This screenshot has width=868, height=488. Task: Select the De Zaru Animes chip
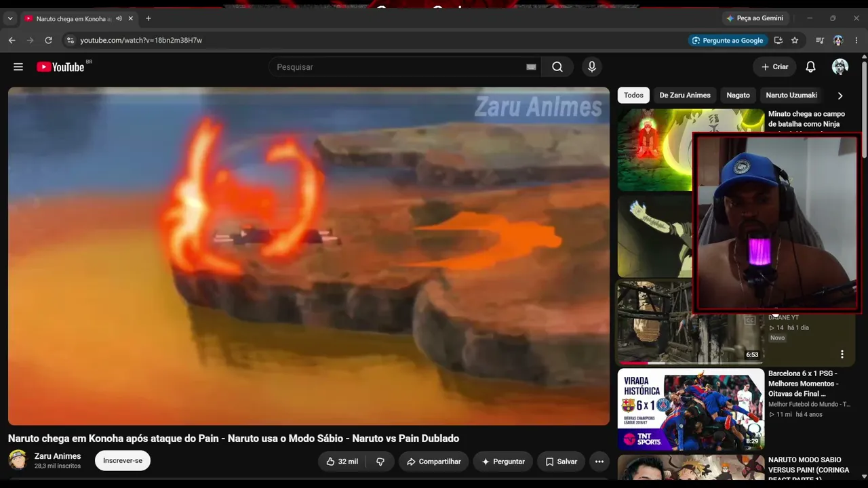pyautogui.click(x=685, y=96)
